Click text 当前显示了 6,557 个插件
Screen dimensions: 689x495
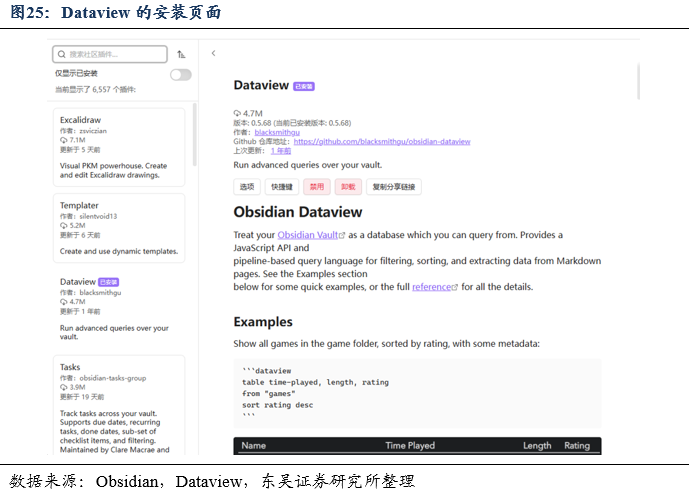pyautogui.click(x=95, y=90)
